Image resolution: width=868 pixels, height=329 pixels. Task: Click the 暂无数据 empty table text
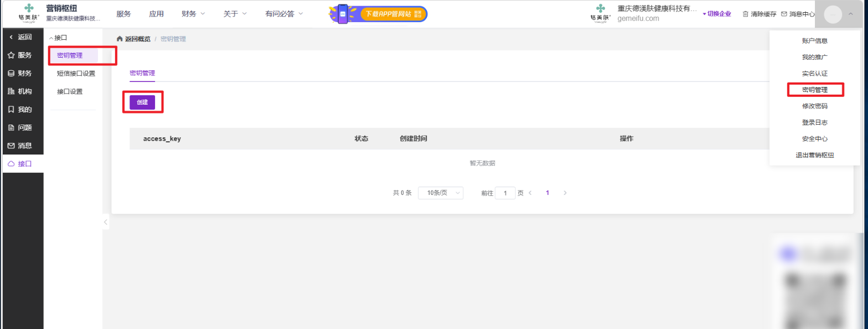(x=482, y=163)
